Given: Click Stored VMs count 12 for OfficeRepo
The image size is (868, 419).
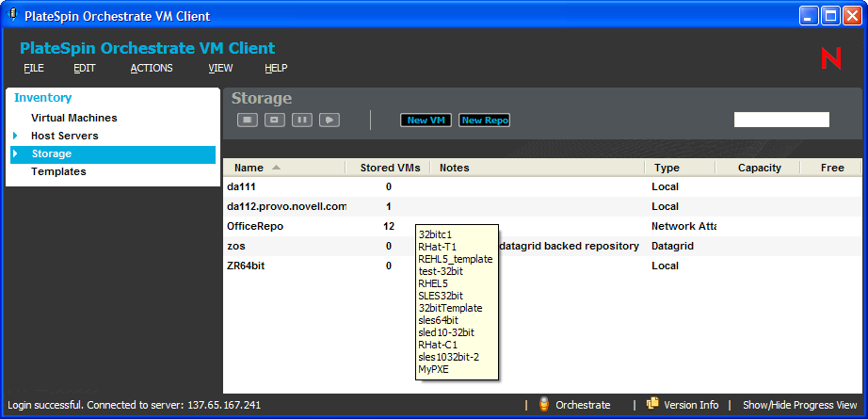Looking at the screenshot, I should click(x=389, y=226).
